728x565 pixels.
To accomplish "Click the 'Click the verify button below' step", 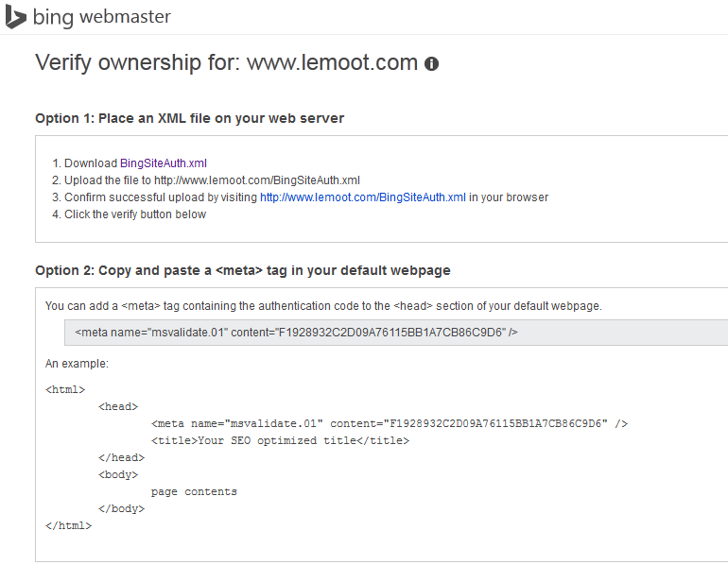I will (135, 214).
